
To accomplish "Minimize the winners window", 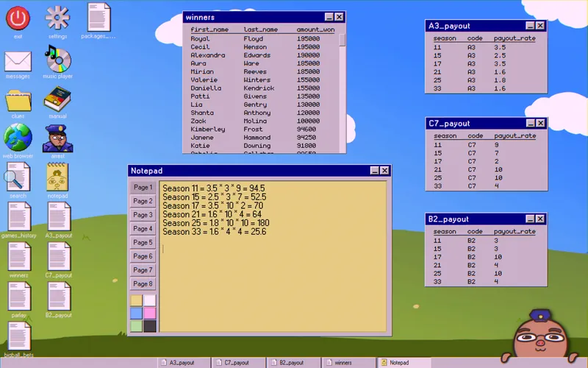I will coord(329,17).
